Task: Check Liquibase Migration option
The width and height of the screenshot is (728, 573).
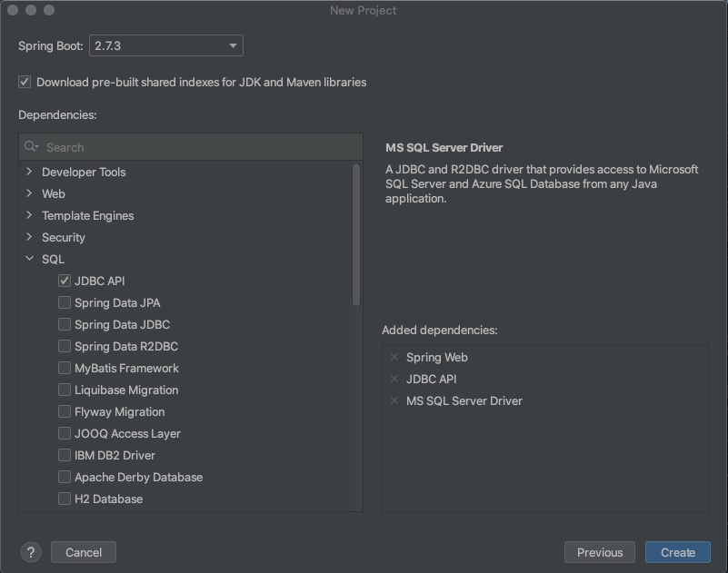Action: [x=65, y=390]
